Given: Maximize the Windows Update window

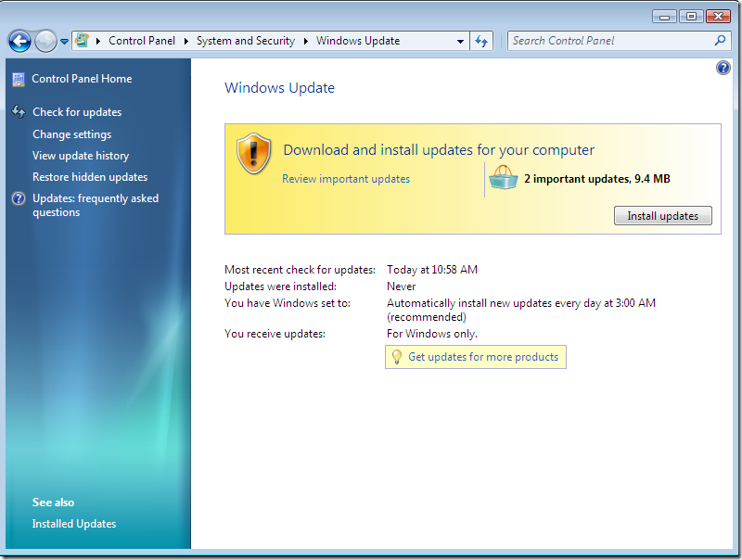Looking at the screenshot, I should pyautogui.click(x=691, y=17).
